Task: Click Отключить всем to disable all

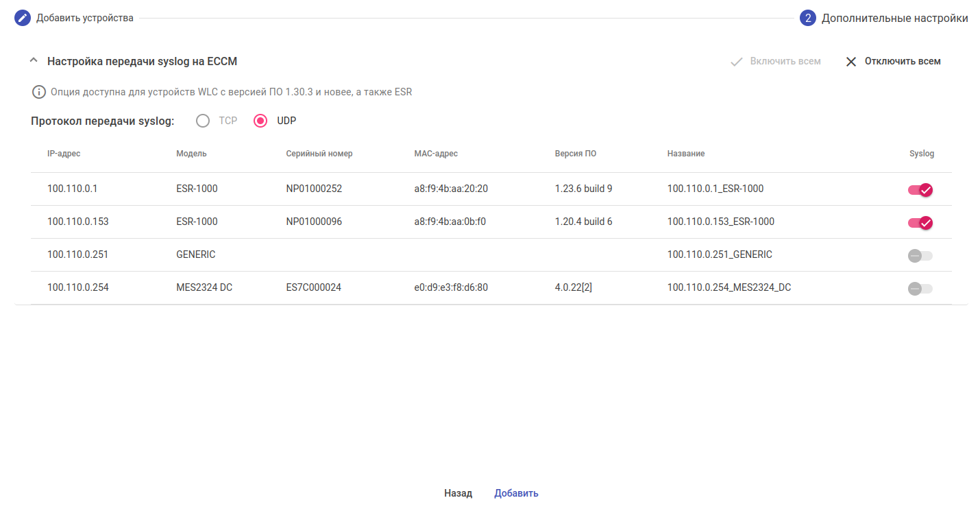Action: [902, 62]
